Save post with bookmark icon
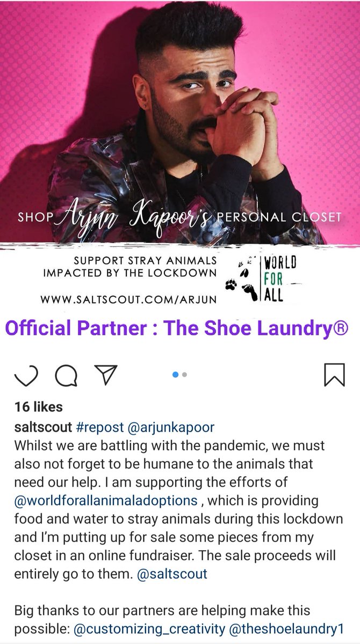This screenshot has width=360, height=644. pyautogui.click(x=334, y=375)
